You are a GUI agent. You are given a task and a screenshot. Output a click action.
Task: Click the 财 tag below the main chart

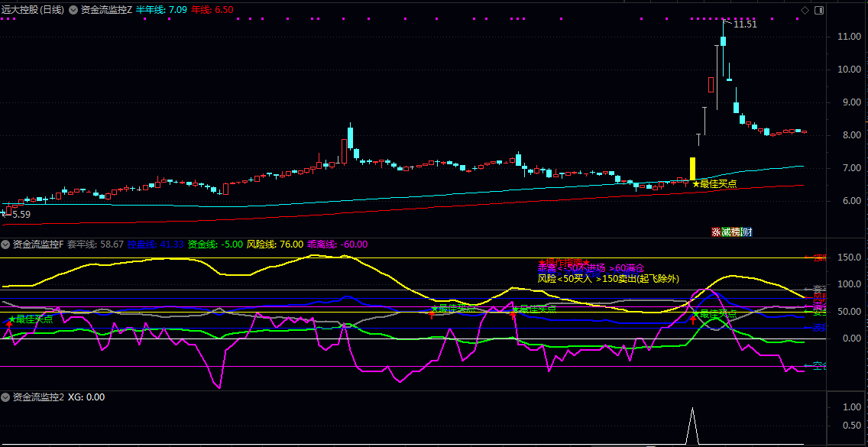coord(746,232)
